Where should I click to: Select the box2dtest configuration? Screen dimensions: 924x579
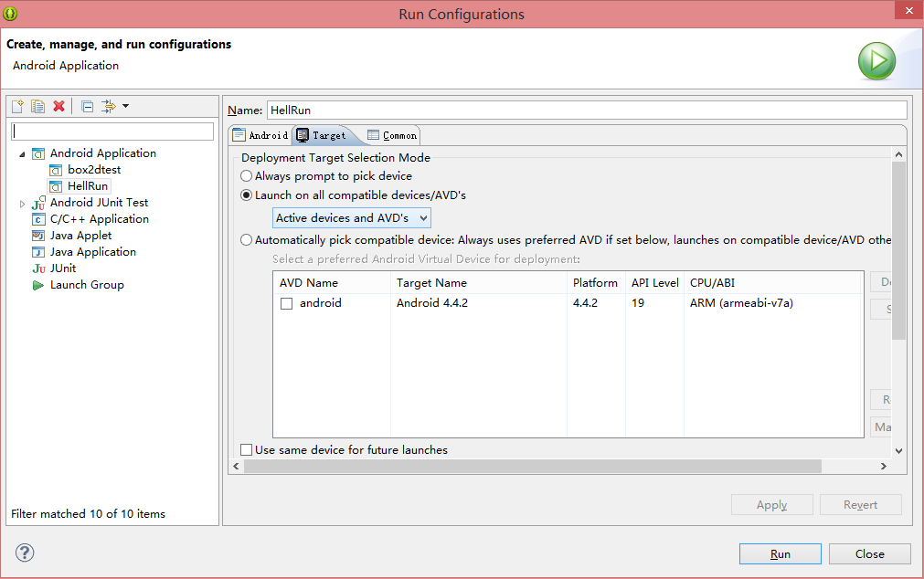[x=93, y=170]
